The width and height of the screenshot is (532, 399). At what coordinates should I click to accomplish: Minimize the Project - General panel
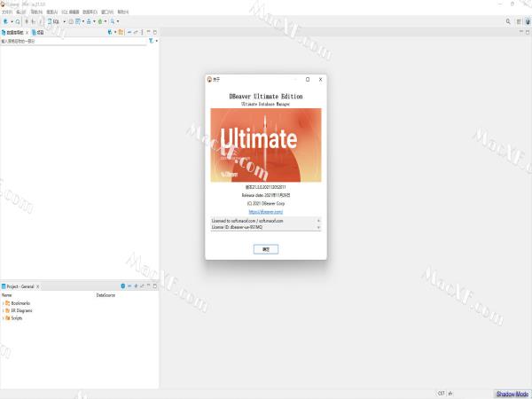click(148, 286)
